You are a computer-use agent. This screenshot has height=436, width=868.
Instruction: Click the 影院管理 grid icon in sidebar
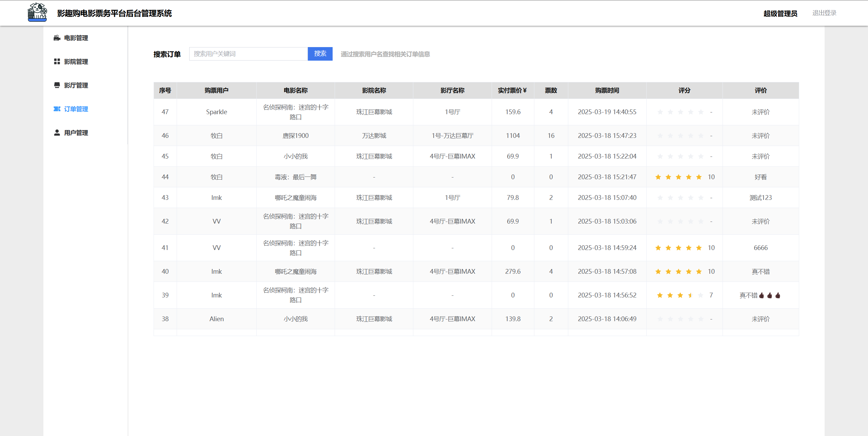(57, 62)
